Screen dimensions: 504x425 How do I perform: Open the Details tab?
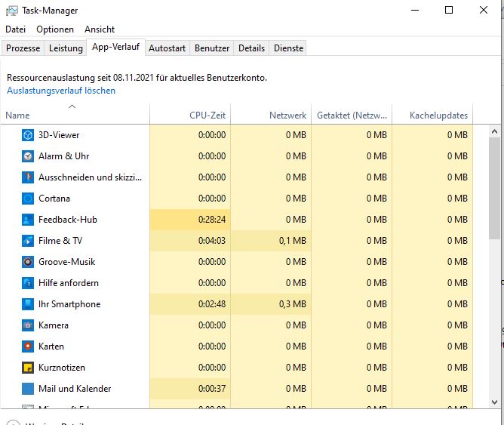(x=251, y=48)
